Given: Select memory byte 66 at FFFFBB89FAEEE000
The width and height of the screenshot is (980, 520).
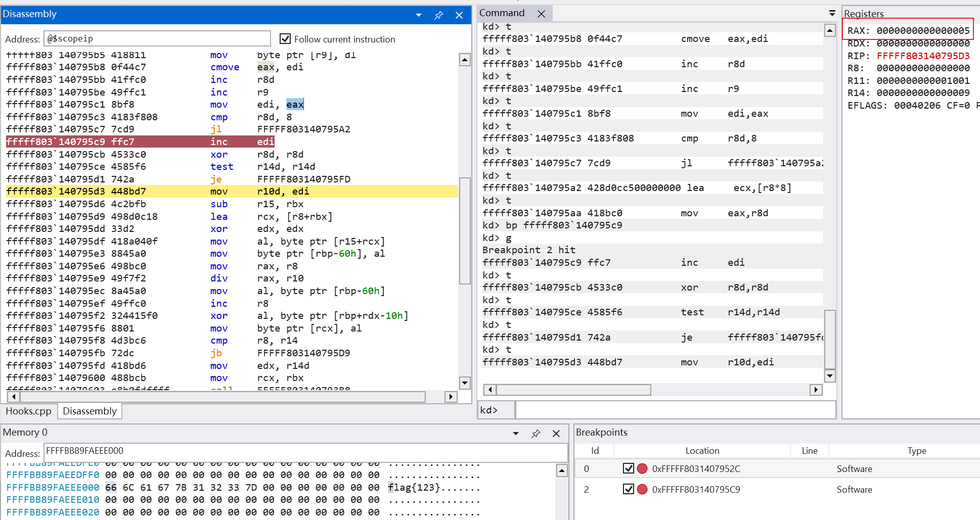Looking at the screenshot, I should [111, 487].
